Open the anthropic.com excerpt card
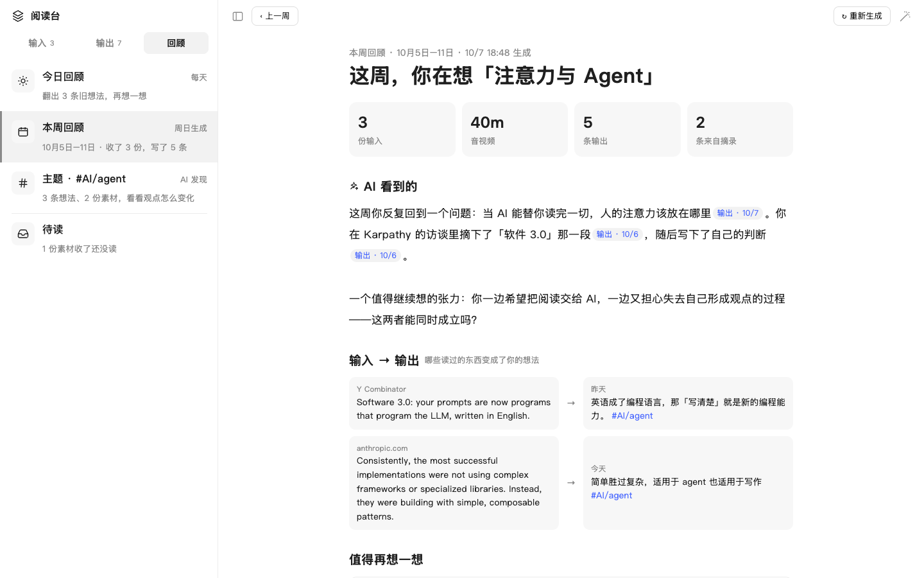Viewport: 924px width, 578px height. [454, 483]
